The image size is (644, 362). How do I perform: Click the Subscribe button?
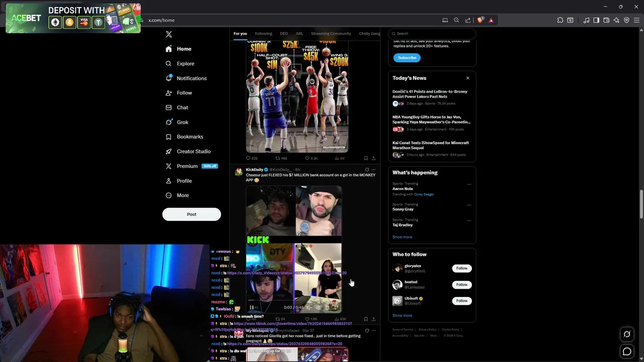(407, 58)
